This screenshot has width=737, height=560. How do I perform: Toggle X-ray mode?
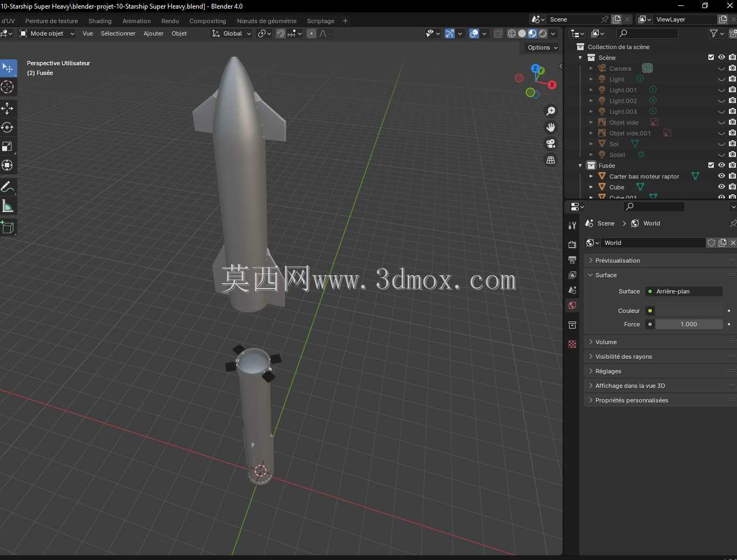498,33
